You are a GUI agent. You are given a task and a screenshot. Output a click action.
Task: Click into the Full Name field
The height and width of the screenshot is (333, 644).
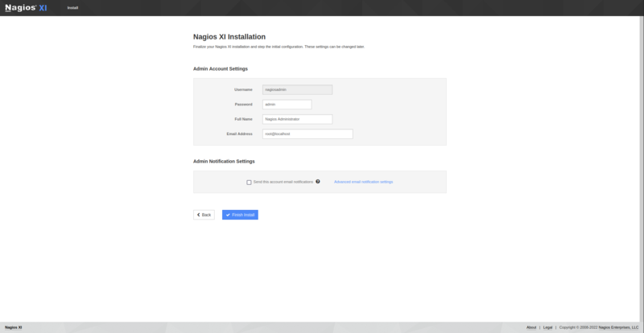(297, 119)
